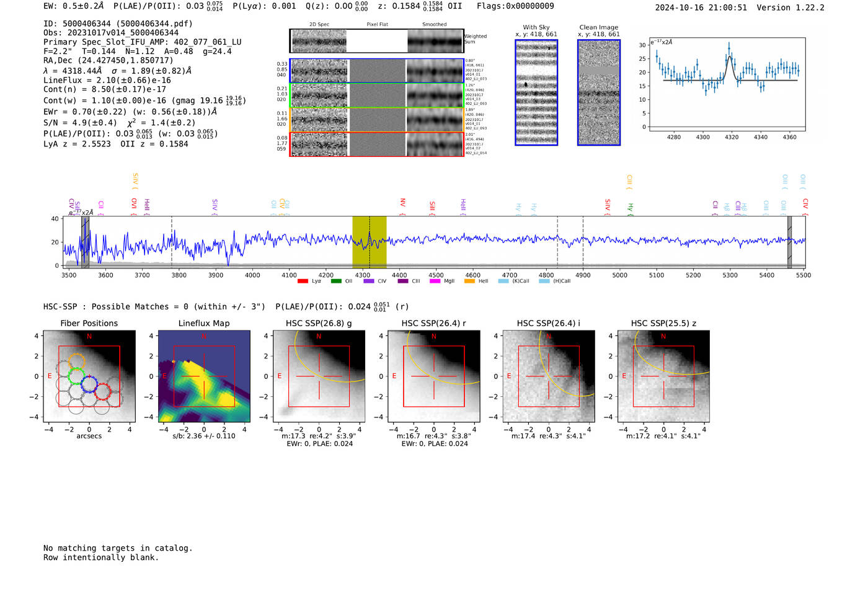This screenshot has height=591, width=868.
Task: Click the Pixel Flat column header
Action: [377, 25]
